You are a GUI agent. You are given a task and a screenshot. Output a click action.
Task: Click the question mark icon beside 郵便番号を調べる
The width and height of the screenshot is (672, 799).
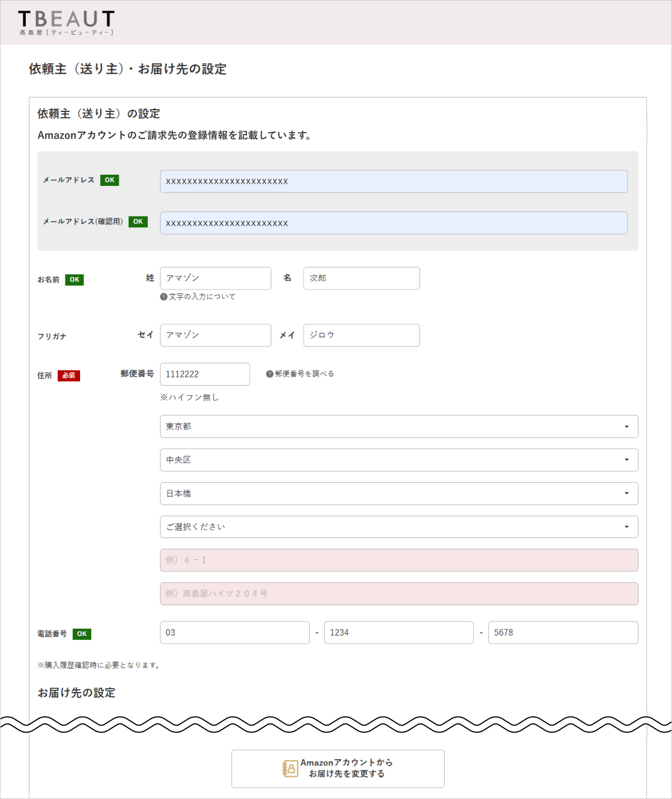269,374
